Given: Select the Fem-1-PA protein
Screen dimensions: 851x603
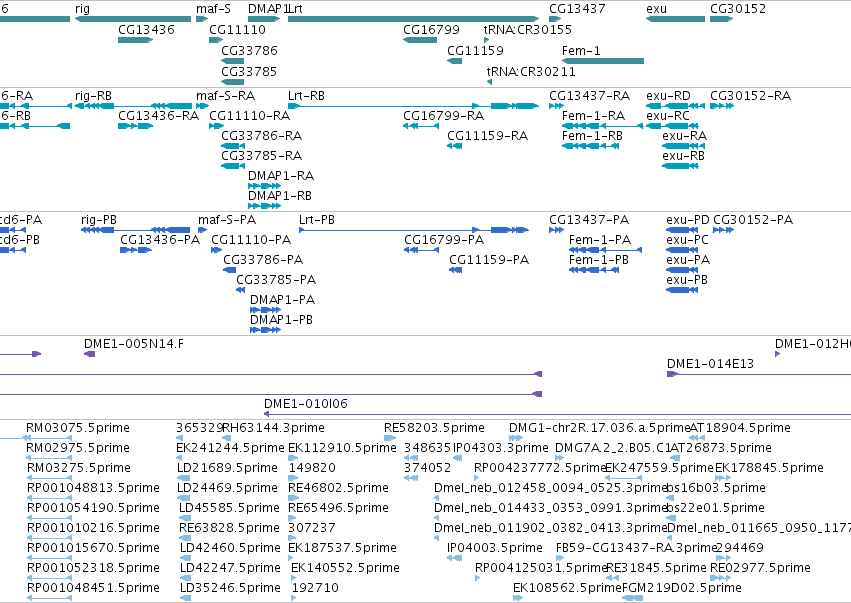Looking at the screenshot, I should (605, 250).
